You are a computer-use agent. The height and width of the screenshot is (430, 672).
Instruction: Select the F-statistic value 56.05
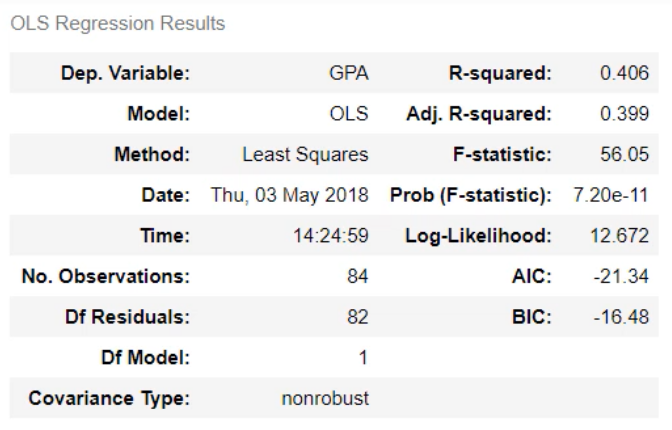coord(628,155)
